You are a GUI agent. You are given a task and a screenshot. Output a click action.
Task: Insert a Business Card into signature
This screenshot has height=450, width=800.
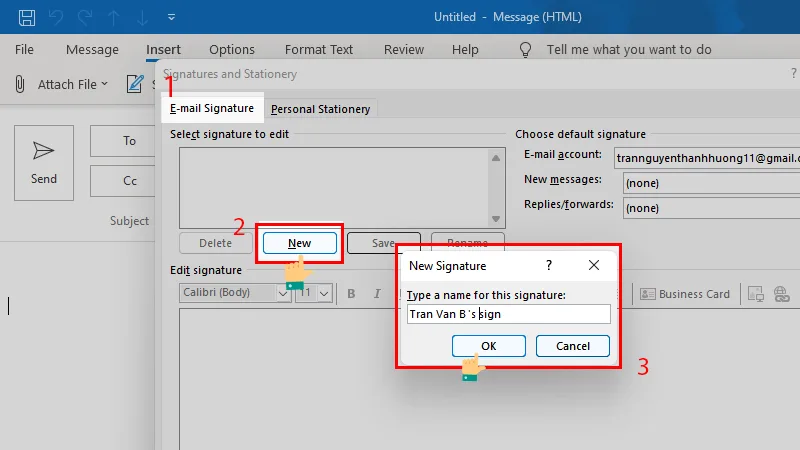tap(685, 294)
